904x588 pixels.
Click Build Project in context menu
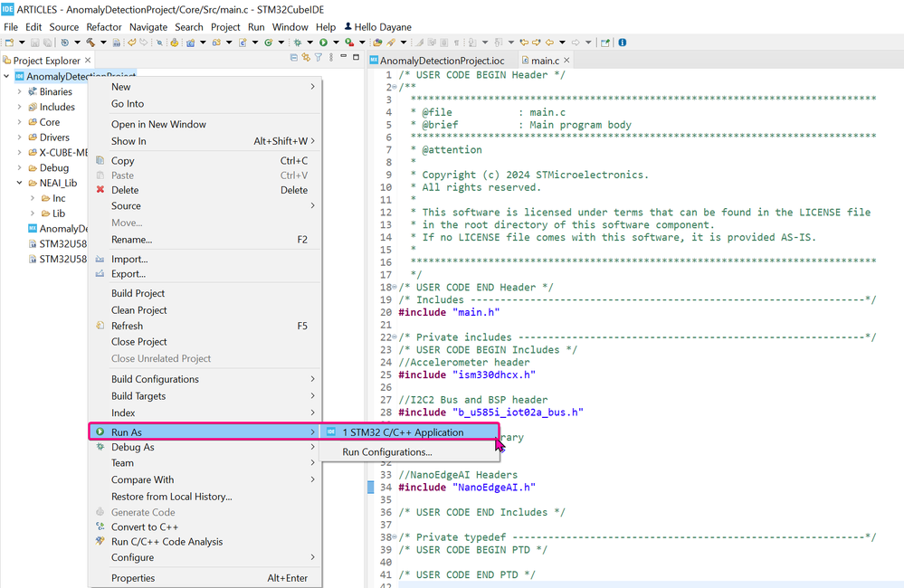point(138,293)
